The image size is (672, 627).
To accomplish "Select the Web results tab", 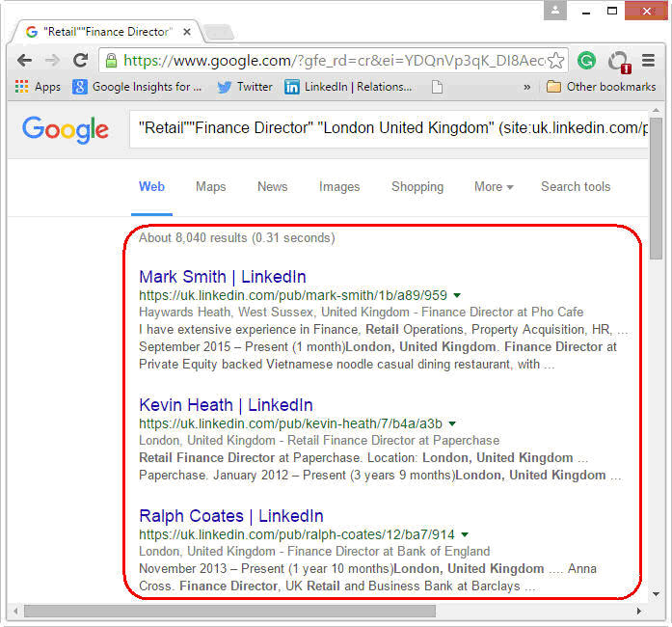I will pyautogui.click(x=151, y=186).
